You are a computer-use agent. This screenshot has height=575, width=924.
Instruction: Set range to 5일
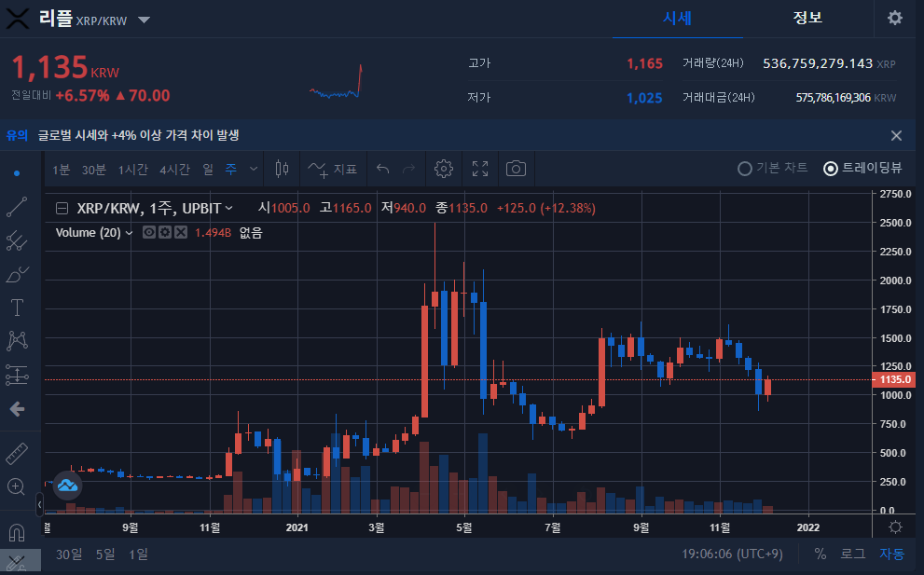click(x=105, y=554)
